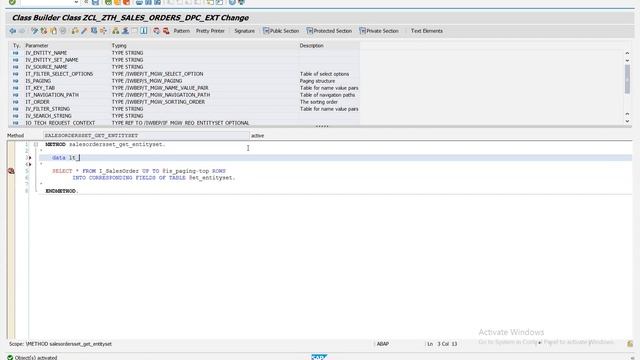Click importing icon of IT_ORDER row
This screenshot has width=640, height=360.
coord(16,102)
